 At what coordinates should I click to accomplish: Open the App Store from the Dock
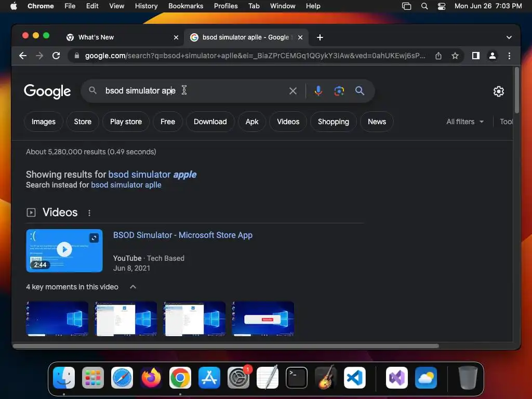209,378
